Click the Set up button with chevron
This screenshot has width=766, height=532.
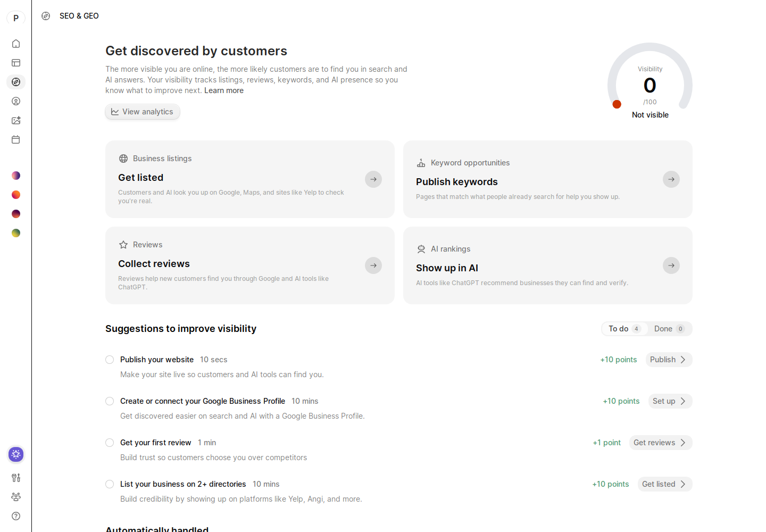point(670,401)
